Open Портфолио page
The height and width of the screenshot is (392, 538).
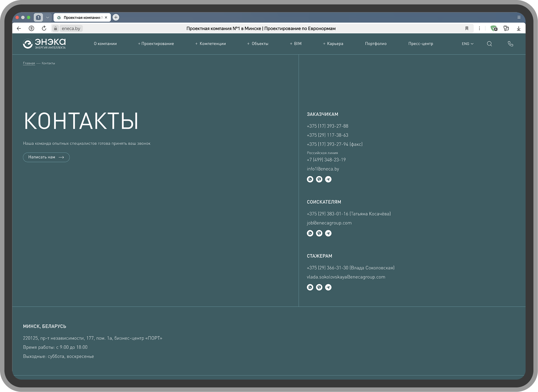tap(376, 44)
